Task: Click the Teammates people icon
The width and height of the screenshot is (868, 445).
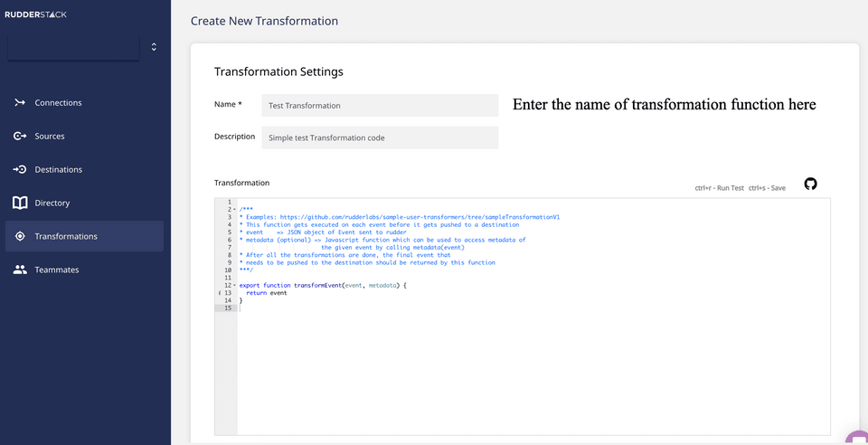Action: 20,270
